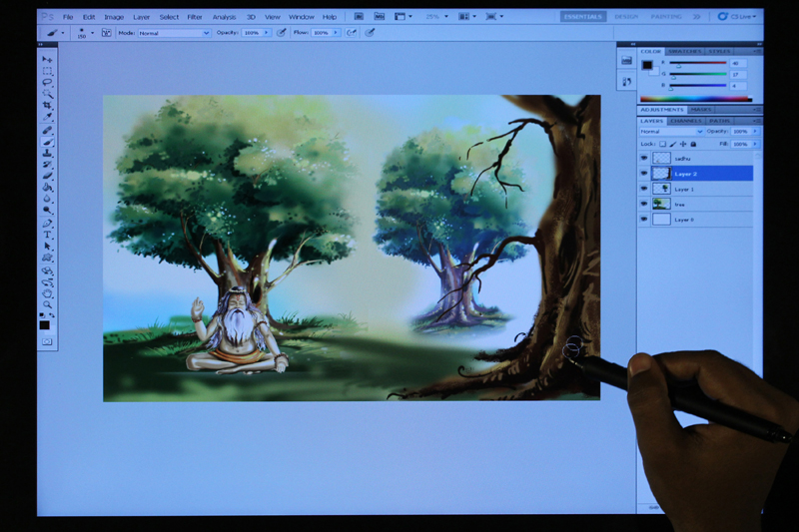Open the brush Mode dropdown
The height and width of the screenshot is (532, 799).
pyautogui.click(x=175, y=33)
